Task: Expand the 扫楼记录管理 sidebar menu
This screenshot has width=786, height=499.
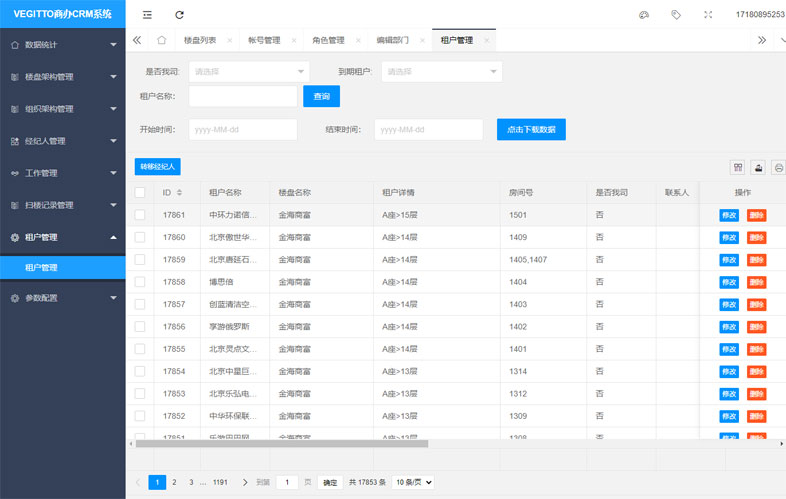Action: (x=63, y=205)
